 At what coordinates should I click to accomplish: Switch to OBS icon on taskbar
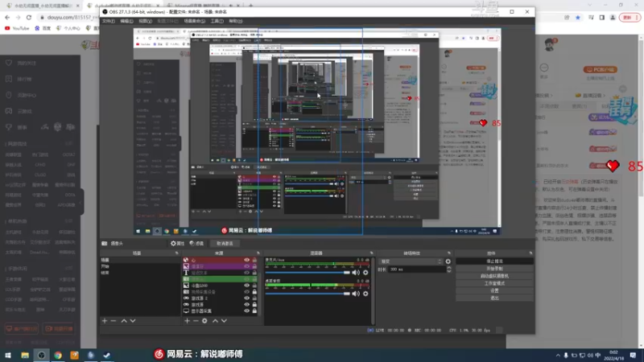(41, 355)
